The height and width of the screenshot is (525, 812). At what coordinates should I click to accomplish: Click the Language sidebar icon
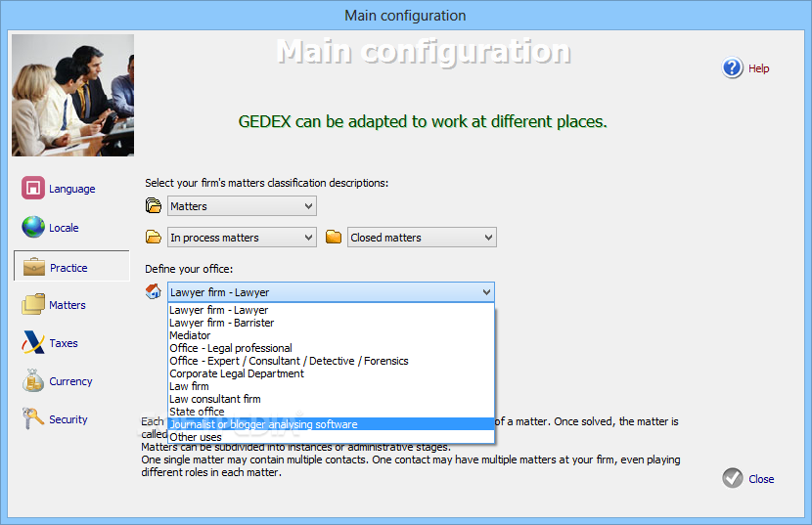coord(33,188)
